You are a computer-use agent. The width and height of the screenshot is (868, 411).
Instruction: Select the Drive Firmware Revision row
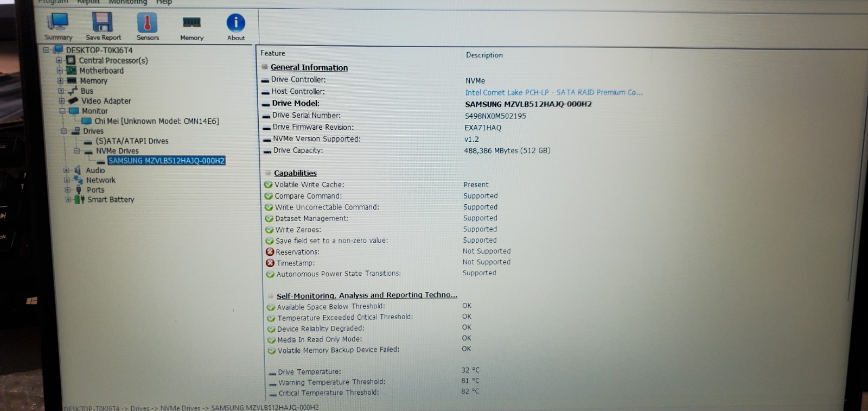tap(382, 128)
